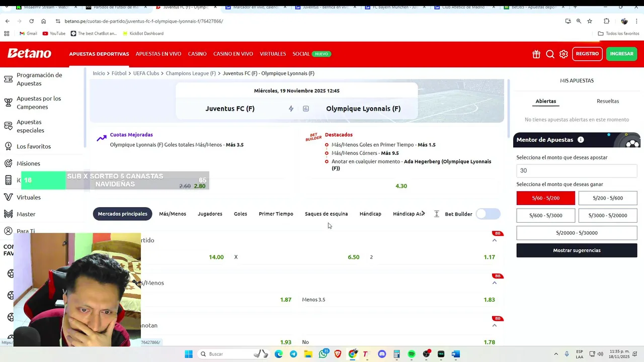Open Virtuales in top menu
The width and height of the screenshot is (644, 362).
(273, 54)
